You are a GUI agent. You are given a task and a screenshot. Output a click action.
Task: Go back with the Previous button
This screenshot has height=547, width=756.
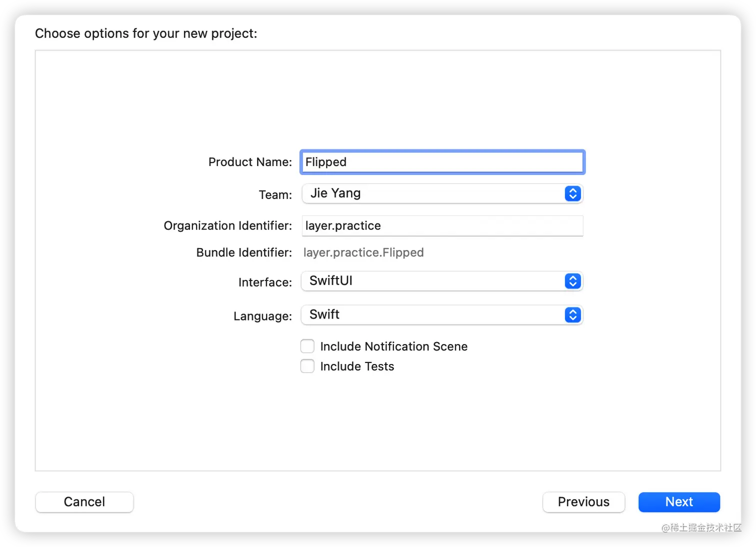[583, 502]
